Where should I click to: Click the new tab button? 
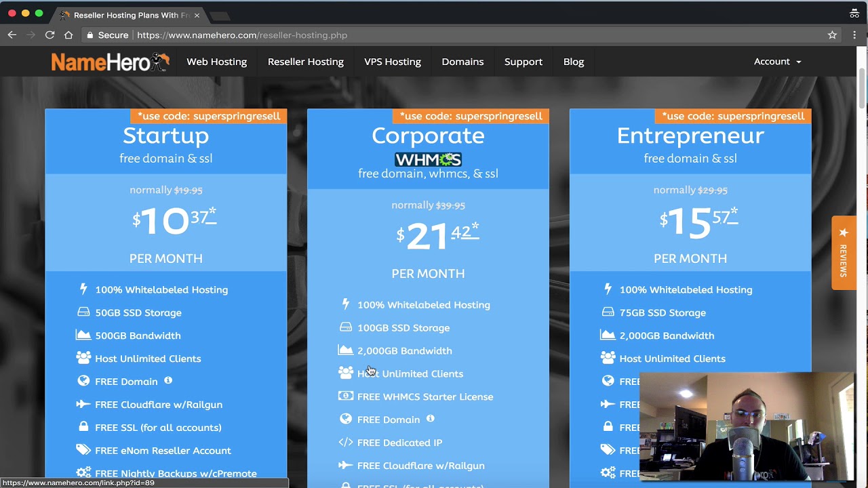[x=220, y=16]
